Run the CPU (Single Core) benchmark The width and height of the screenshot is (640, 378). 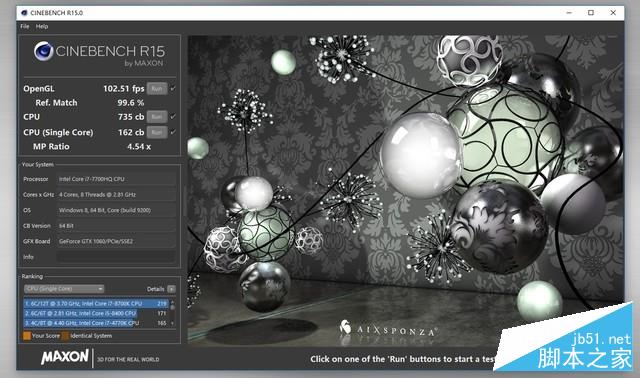point(157,132)
